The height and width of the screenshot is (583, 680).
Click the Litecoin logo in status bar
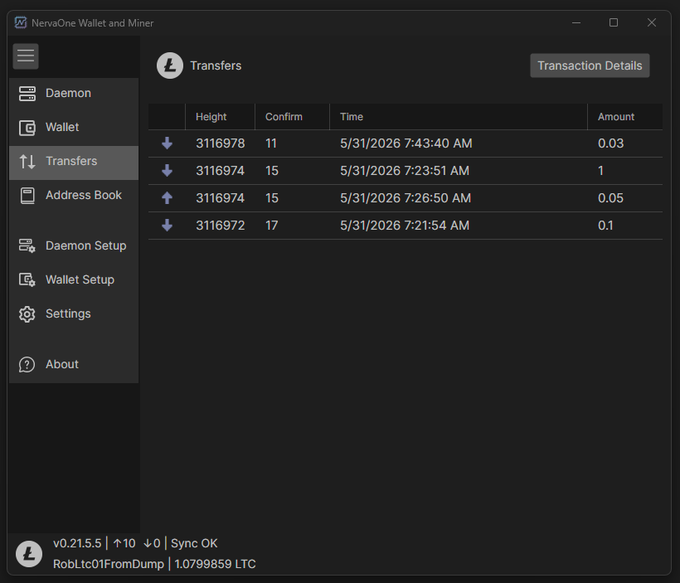pos(29,554)
